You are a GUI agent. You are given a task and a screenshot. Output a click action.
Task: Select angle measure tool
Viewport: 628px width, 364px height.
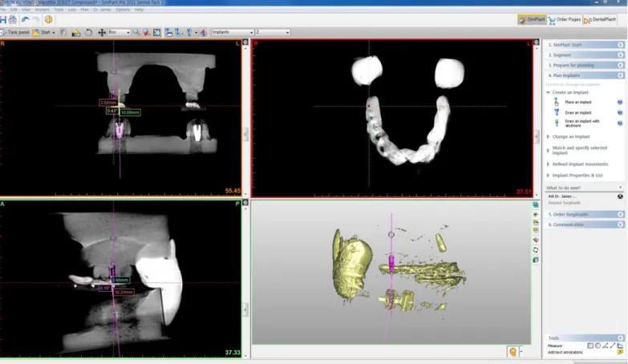pyautogui.click(x=606, y=346)
